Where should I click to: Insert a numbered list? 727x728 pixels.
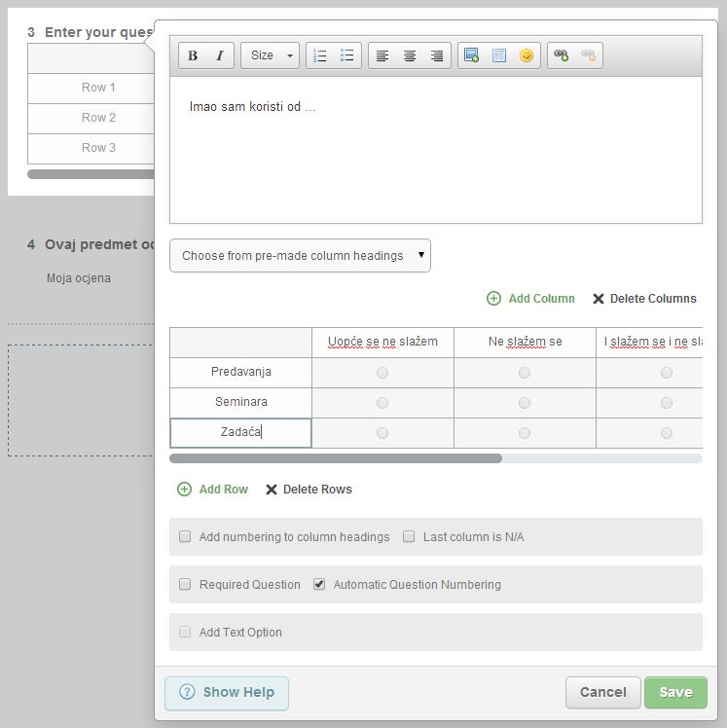point(319,56)
